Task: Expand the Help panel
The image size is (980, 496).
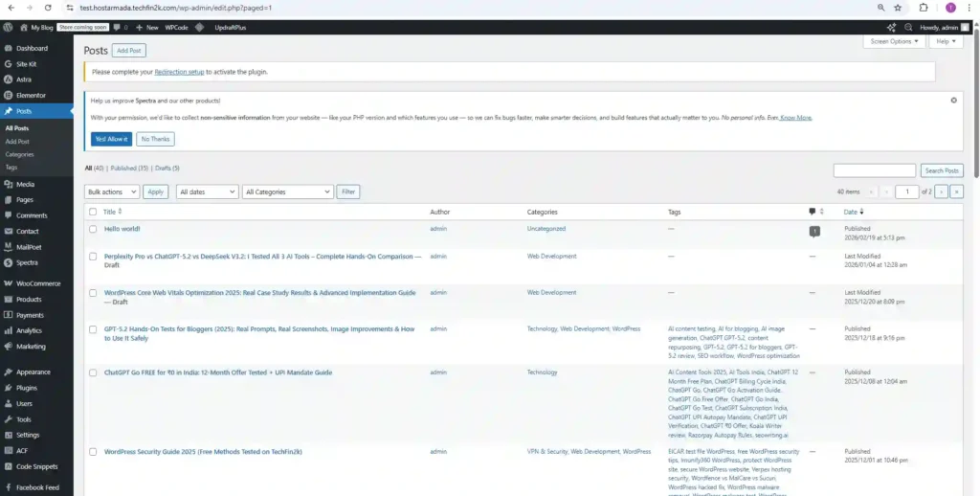Action: pyautogui.click(x=946, y=41)
